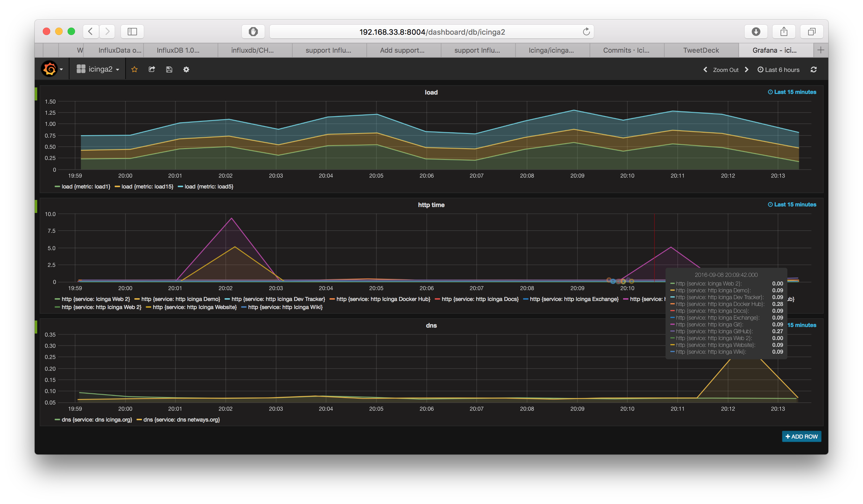Image resolution: width=863 pixels, height=504 pixels.
Task: Open the dns panel title menu
Action: pyautogui.click(x=431, y=325)
